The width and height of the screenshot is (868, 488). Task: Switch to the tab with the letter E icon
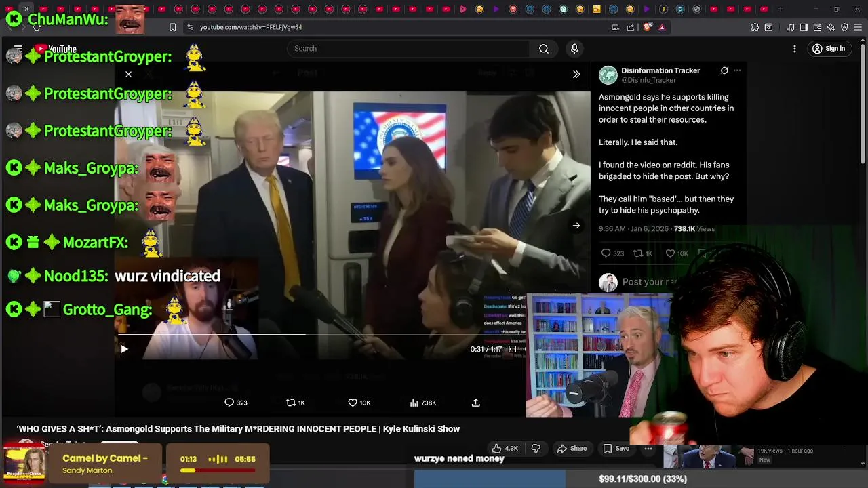pos(680,9)
